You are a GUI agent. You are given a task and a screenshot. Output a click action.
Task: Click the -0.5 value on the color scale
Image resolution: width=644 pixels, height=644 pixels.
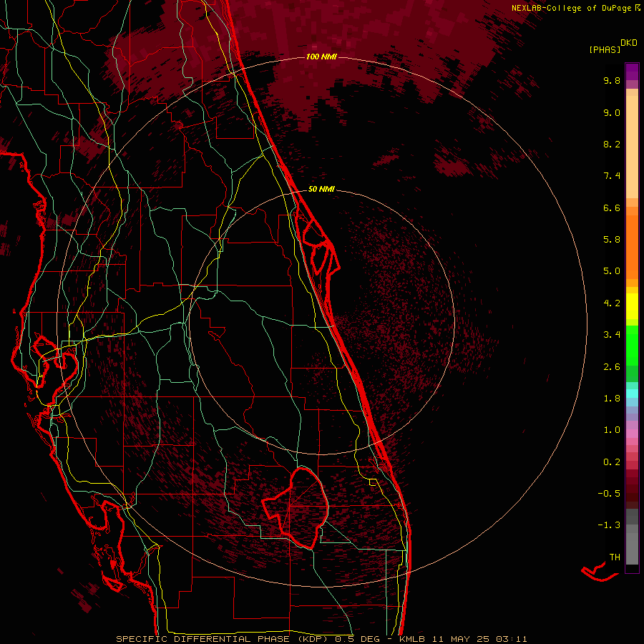click(609, 494)
